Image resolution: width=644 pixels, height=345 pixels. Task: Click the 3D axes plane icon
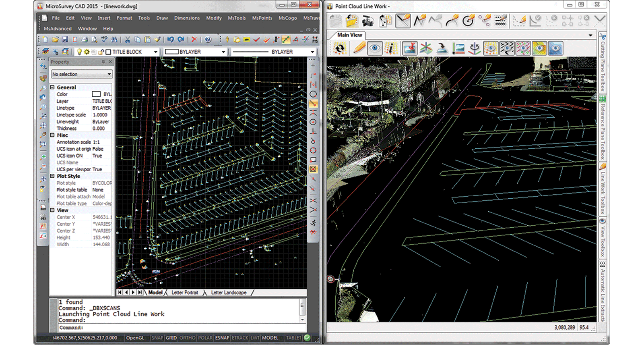426,48
